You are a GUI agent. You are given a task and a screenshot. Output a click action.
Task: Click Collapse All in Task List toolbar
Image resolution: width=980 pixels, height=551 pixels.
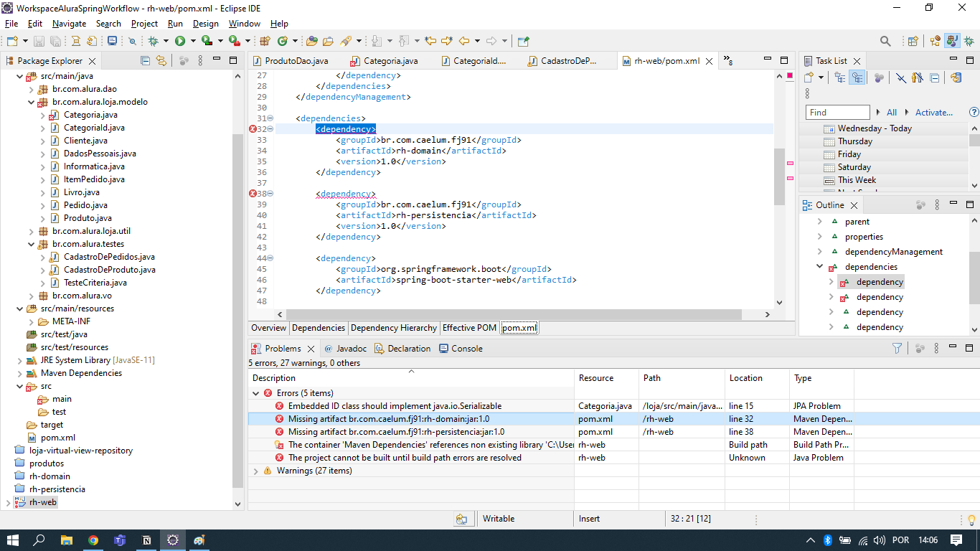934,77
